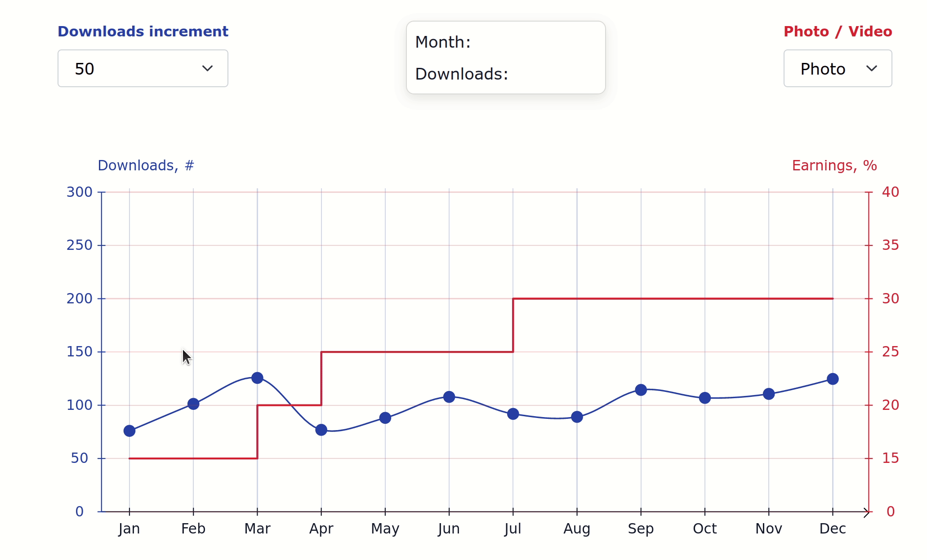Click the red 25% earnings step line
The height and width of the screenshot is (560, 927).
(417, 352)
